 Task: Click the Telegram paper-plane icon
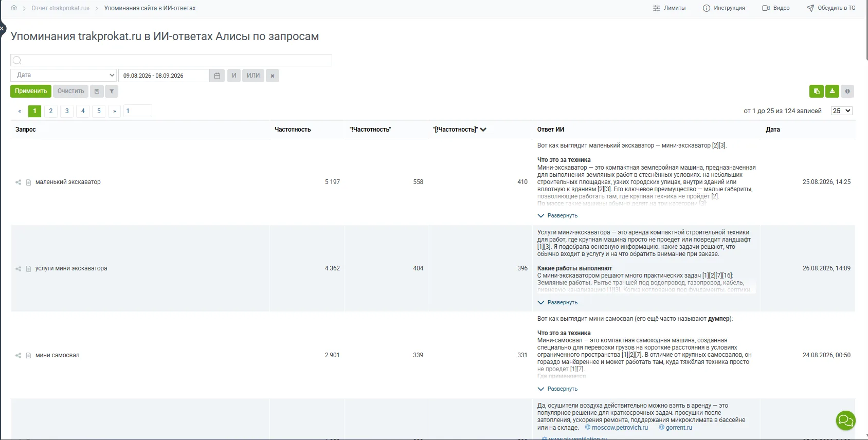click(810, 8)
